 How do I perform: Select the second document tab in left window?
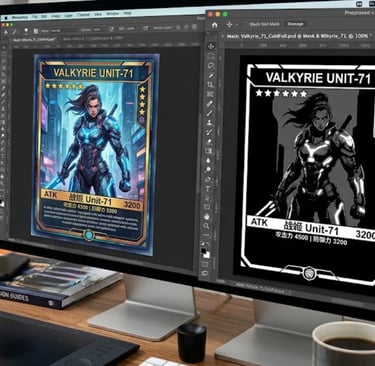93,38
